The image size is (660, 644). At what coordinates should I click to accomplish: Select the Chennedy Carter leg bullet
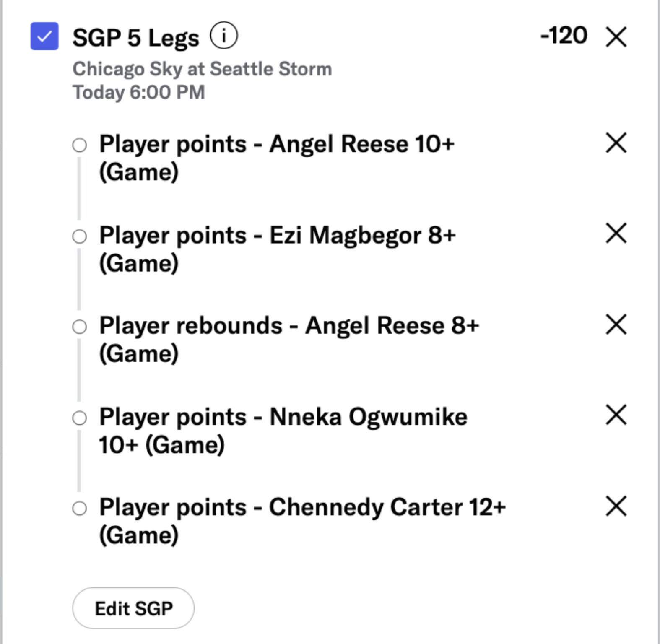(80, 509)
